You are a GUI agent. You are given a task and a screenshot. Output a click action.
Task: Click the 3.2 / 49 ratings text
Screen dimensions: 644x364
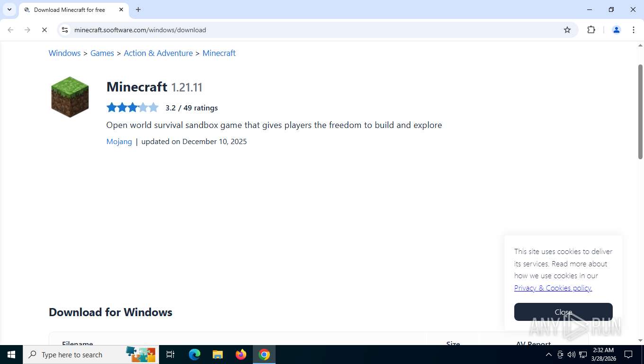192,108
